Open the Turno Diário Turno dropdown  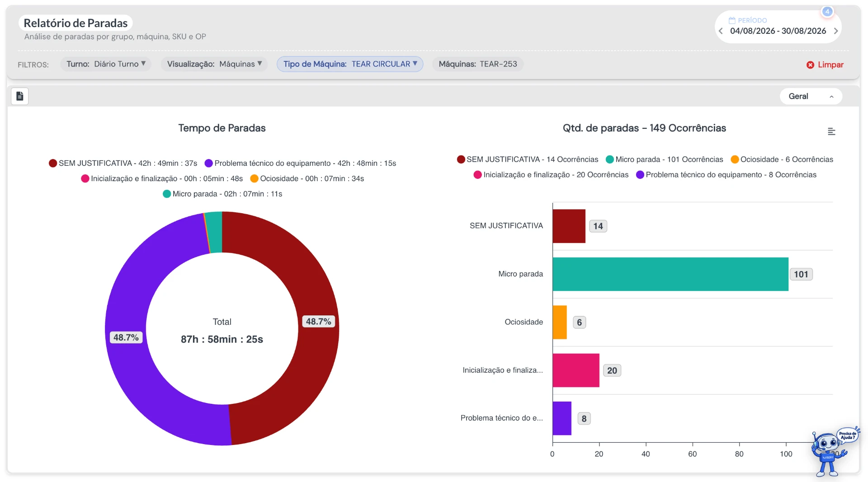point(106,64)
